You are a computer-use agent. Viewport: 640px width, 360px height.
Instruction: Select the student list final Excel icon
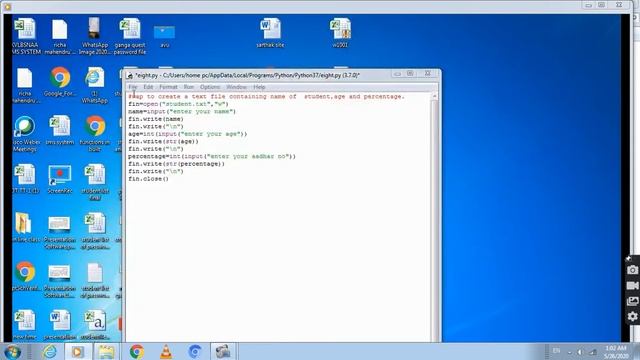click(95, 182)
